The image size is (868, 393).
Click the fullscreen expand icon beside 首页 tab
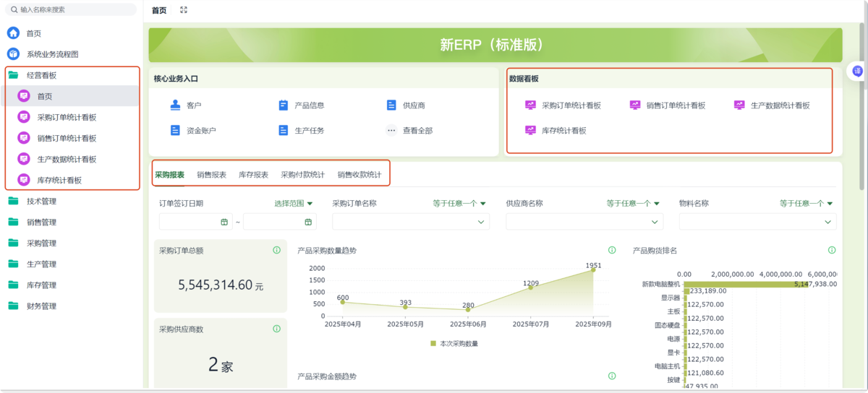tap(184, 10)
